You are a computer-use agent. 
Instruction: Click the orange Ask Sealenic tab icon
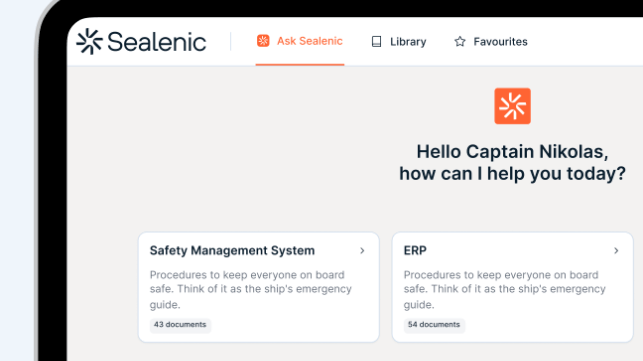coord(263,41)
